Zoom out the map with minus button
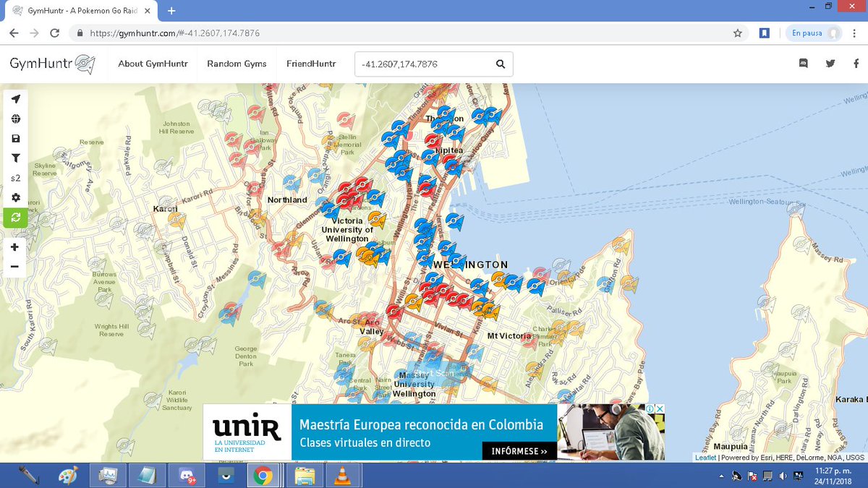This screenshot has width=868, height=488. tap(14, 267)
